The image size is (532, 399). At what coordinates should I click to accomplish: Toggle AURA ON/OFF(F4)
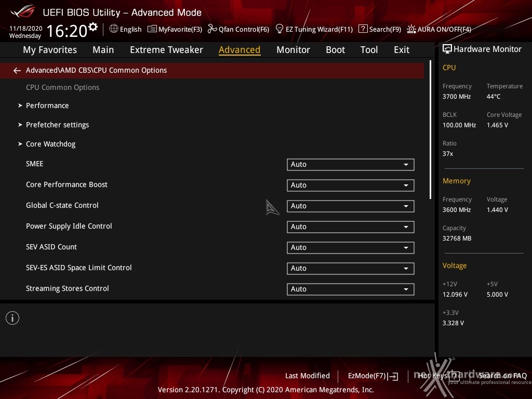pyautogui.click(x=439, y=29)
